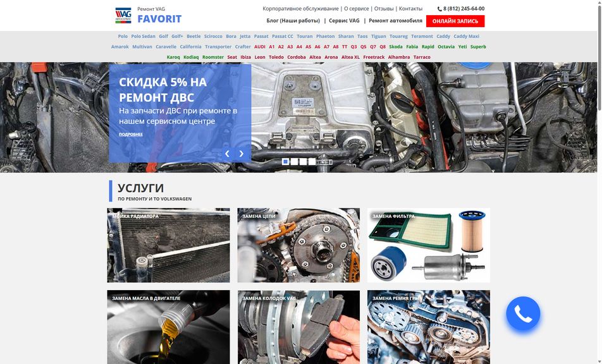Image resolution: width=602 pixels, height=364 pixels.
Task: Click the phone icon next to 8 (812) 245-64-00
Action: (x=439, y=9)
